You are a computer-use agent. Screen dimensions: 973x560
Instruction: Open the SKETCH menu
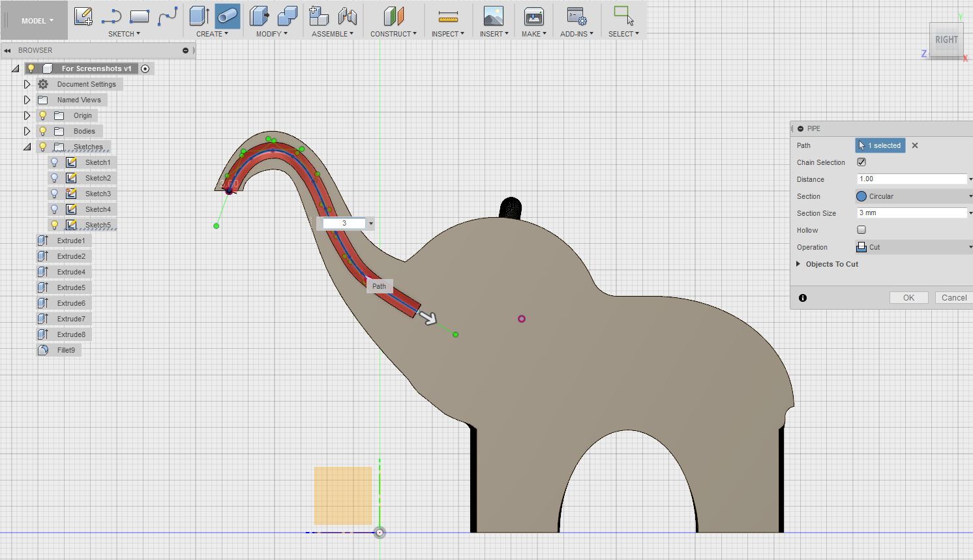(x=124, y=34)
